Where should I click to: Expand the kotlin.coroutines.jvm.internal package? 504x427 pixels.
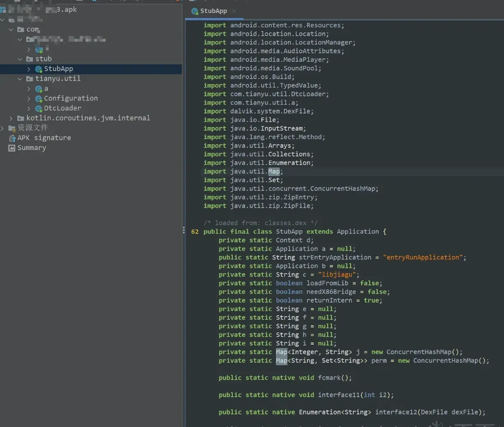[x=11, y=118]
